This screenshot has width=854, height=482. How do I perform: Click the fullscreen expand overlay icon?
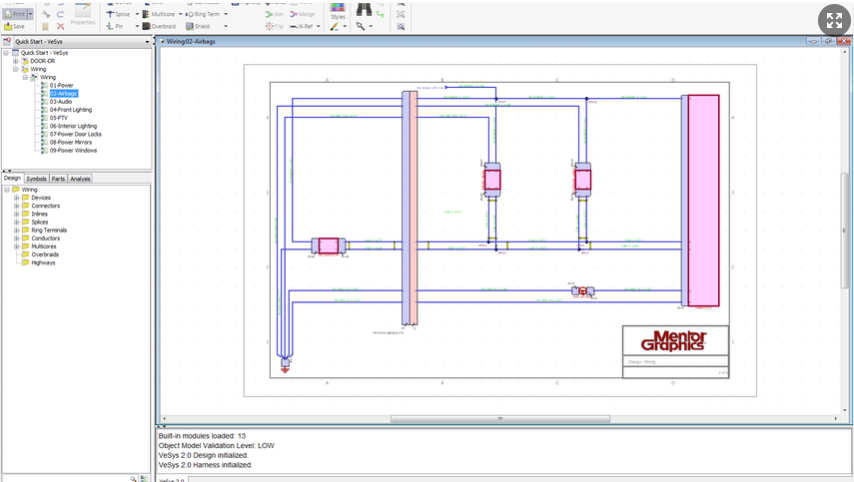(x=834, y=21)
